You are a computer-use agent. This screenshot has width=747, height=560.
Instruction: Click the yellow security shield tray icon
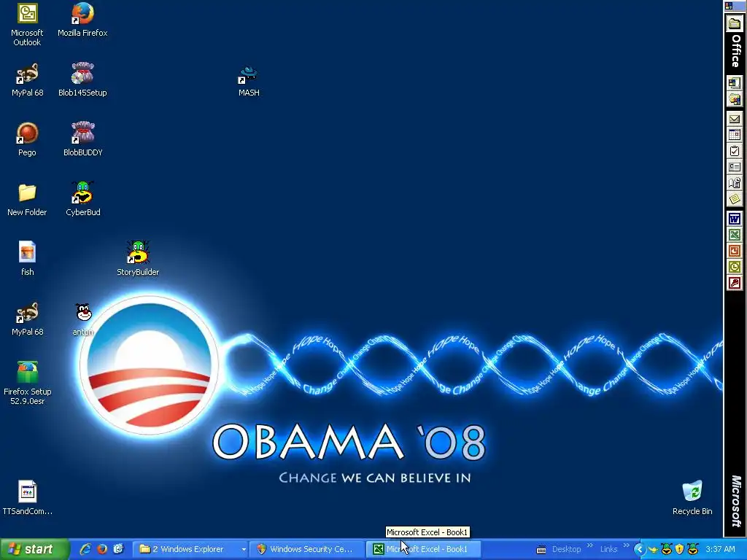click(679, 550)
